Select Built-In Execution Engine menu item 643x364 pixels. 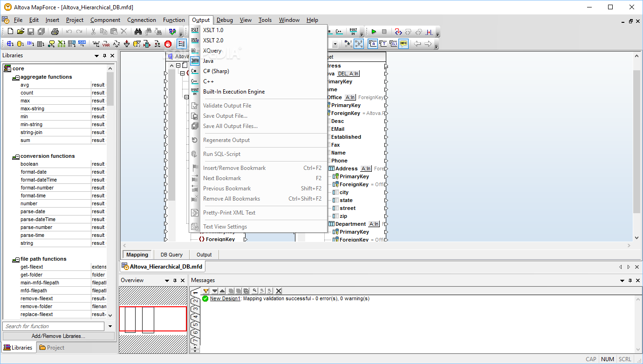coord(234,92)
